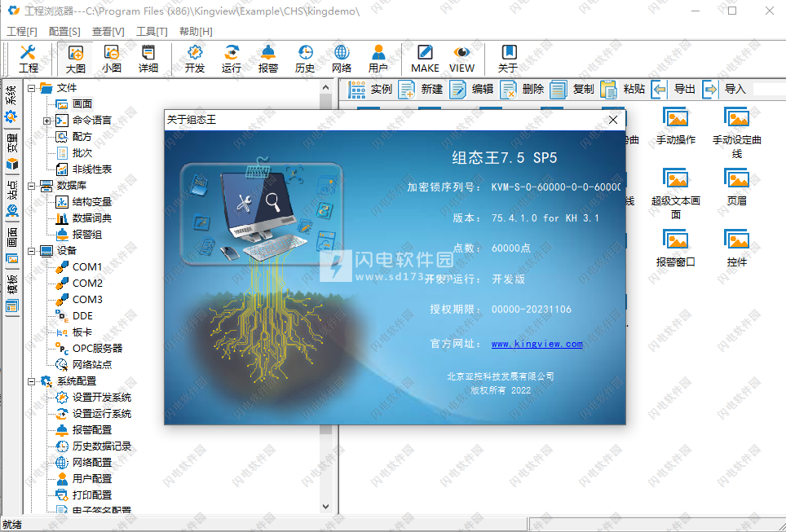Select 设置开发系统 tree item

[102, 398]
